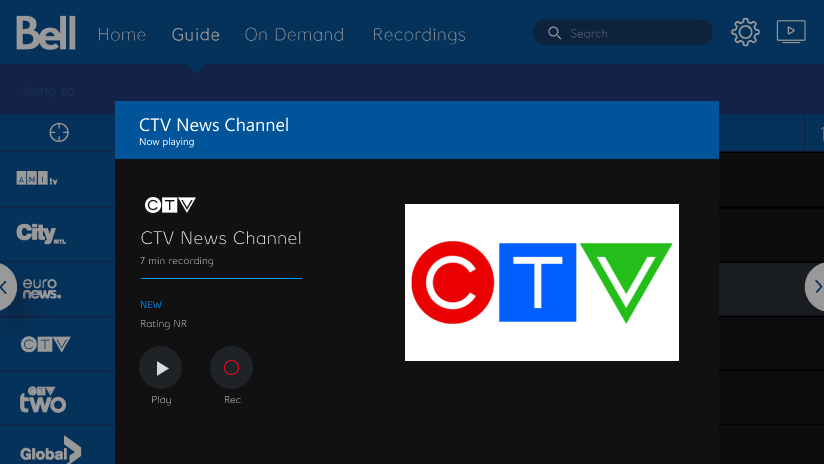Click the NEW label
This screenshot has width=824, height=464.
tap(151, 305)
